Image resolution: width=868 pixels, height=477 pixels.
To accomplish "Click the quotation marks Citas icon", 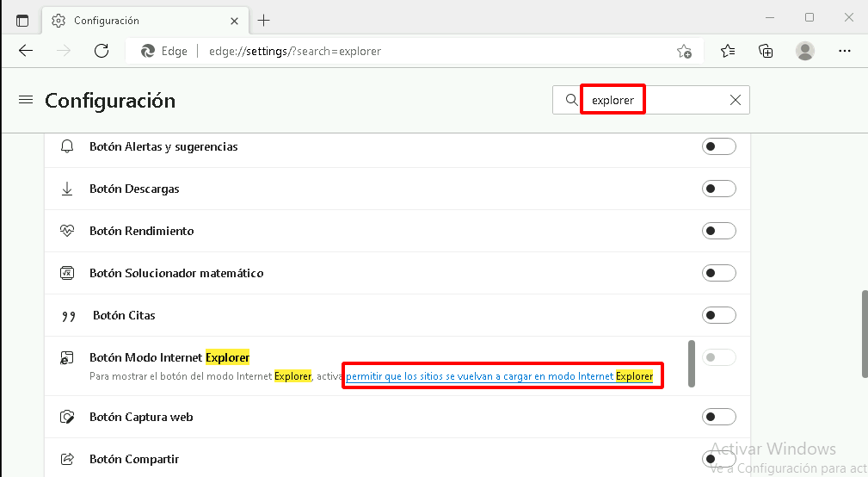I will click(x=69, y=316).
